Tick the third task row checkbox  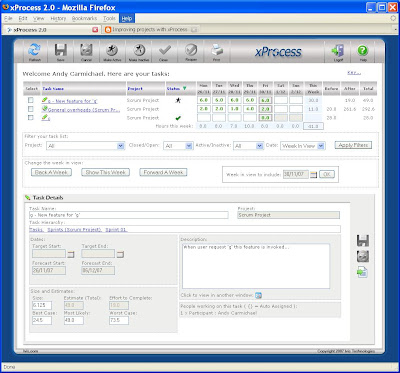click(x=31, y=117)
